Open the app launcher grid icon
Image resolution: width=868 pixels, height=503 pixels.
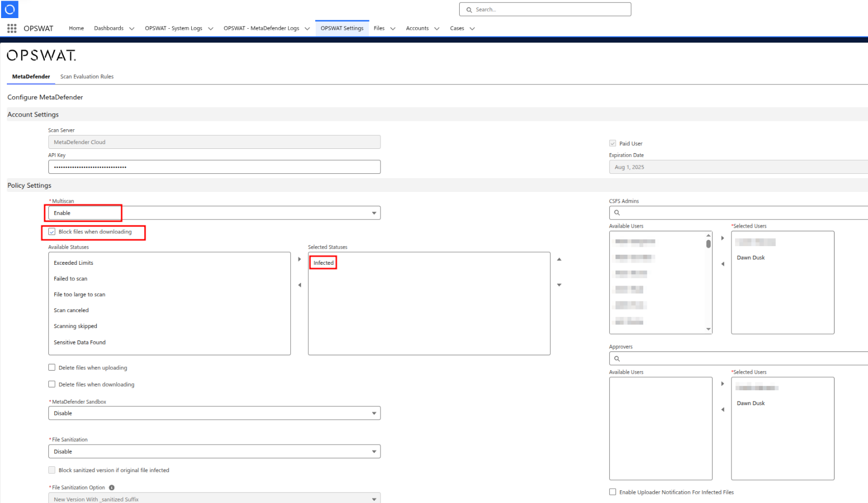(12, 28)
